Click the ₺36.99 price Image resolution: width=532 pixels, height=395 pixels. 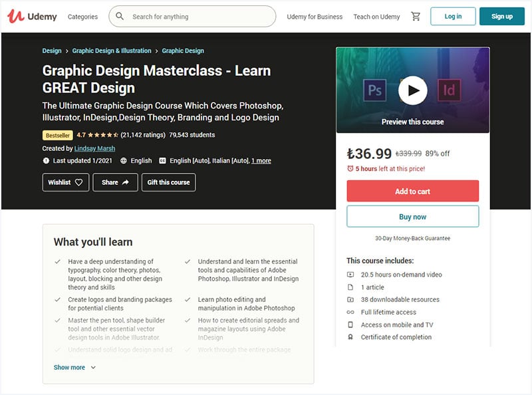369,154
